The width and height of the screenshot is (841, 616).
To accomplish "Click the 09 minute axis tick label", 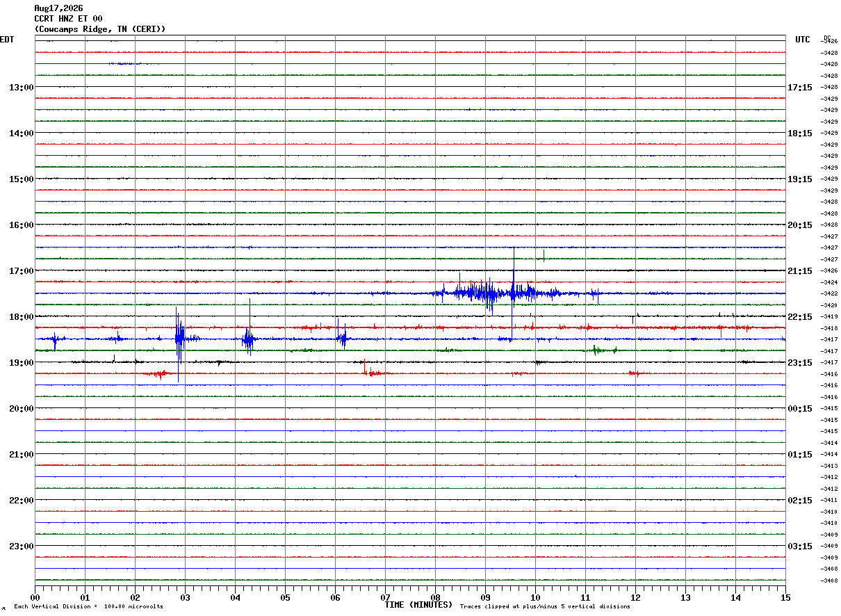I will click(x=485, y=598).
